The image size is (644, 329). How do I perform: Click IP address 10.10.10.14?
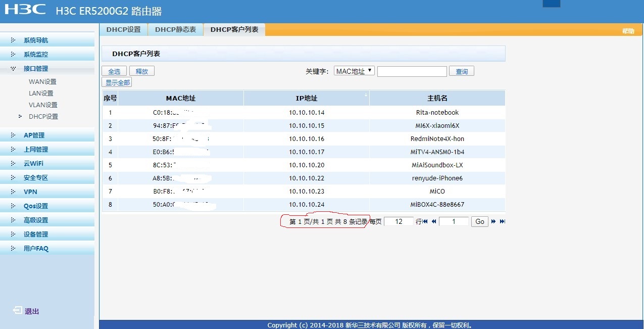tap(307, 113)
